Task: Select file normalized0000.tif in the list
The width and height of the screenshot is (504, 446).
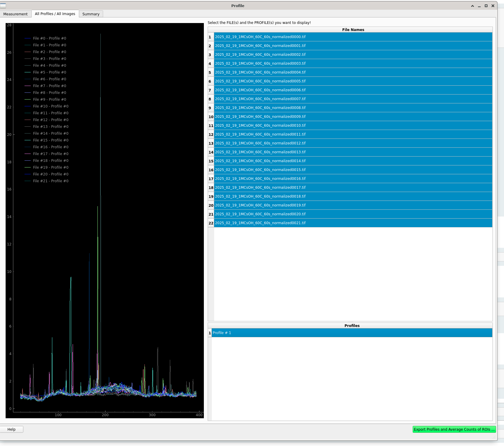Action: (x=353, y=37)
